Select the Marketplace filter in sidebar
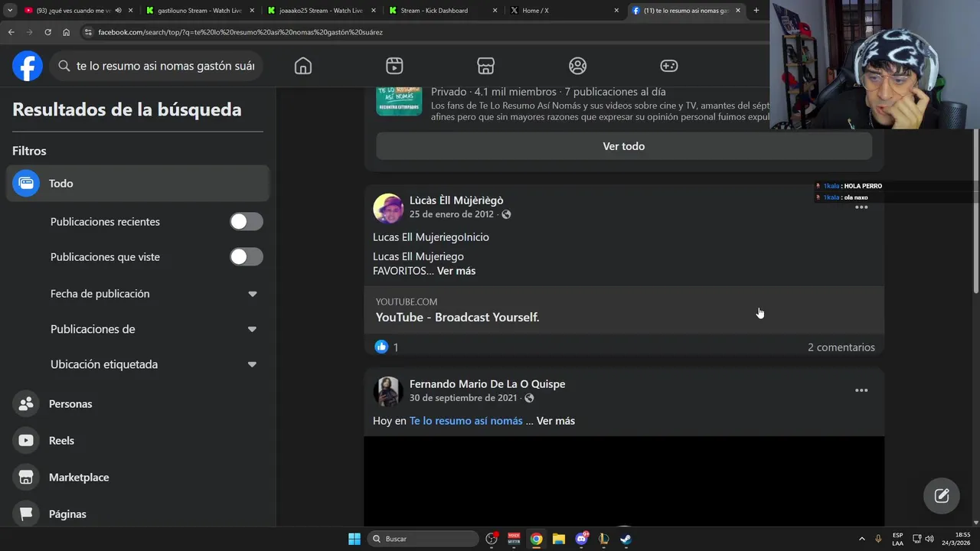The width and height of the screenshot is (980, 551). coord(138,478)
